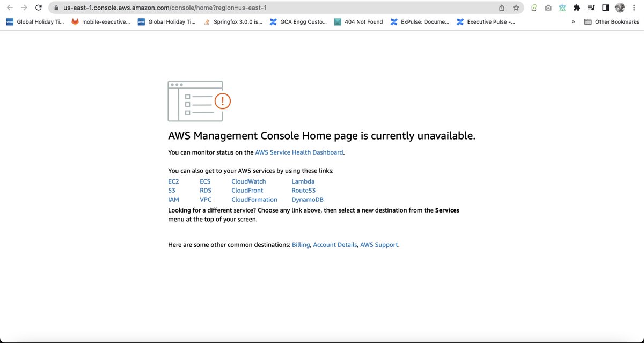The image size is (644, 343).
Task: Open the ECS service link
Action: point(205,181)
